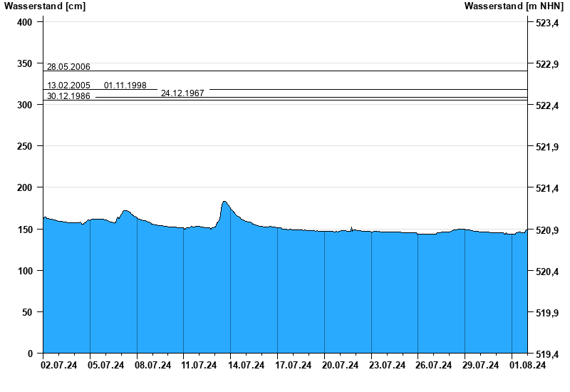Click the water level peak near 13.07.24
This screenshot has height=392, width=570.
[x=224, y=202]
